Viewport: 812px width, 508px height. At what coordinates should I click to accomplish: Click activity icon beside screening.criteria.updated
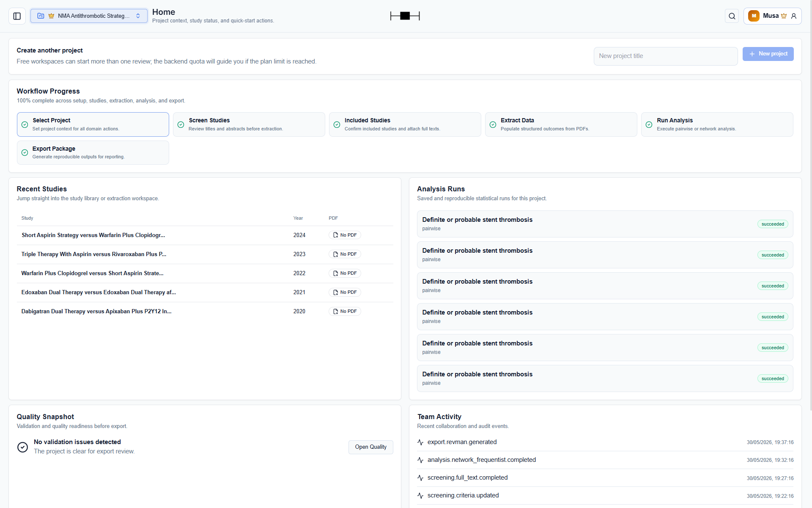[420, 496]
